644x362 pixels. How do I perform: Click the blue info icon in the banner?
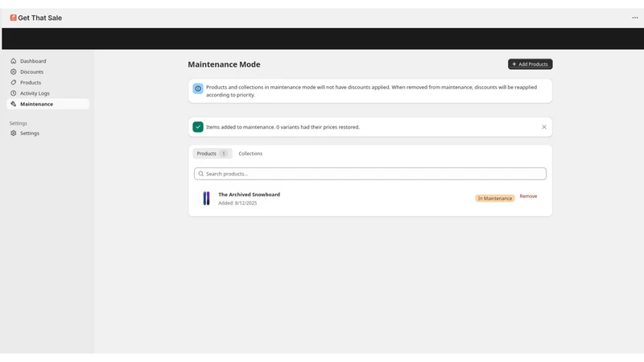198,88
